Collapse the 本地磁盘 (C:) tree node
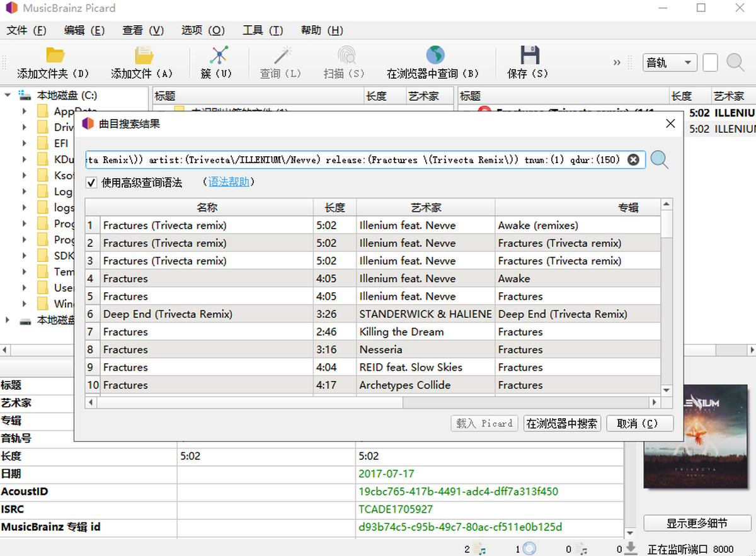This screenshot has width=756, height=556. (8, 96)
